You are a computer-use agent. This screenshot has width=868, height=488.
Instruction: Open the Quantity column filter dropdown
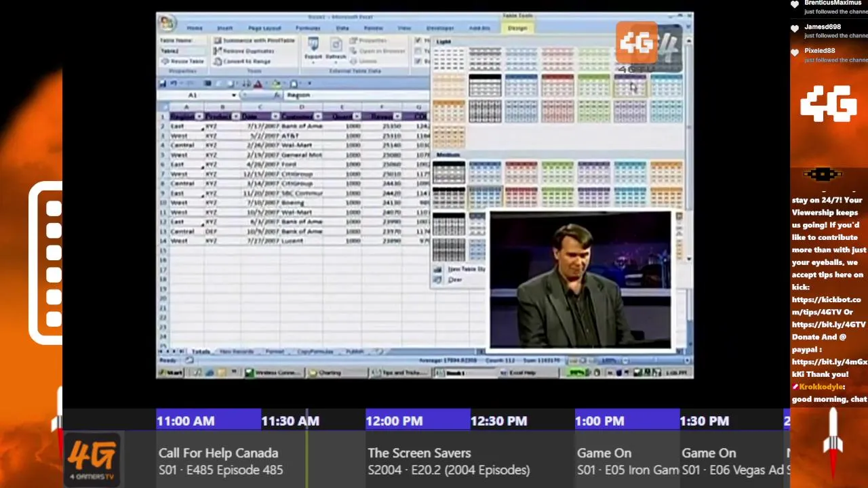tap(357, 117)
